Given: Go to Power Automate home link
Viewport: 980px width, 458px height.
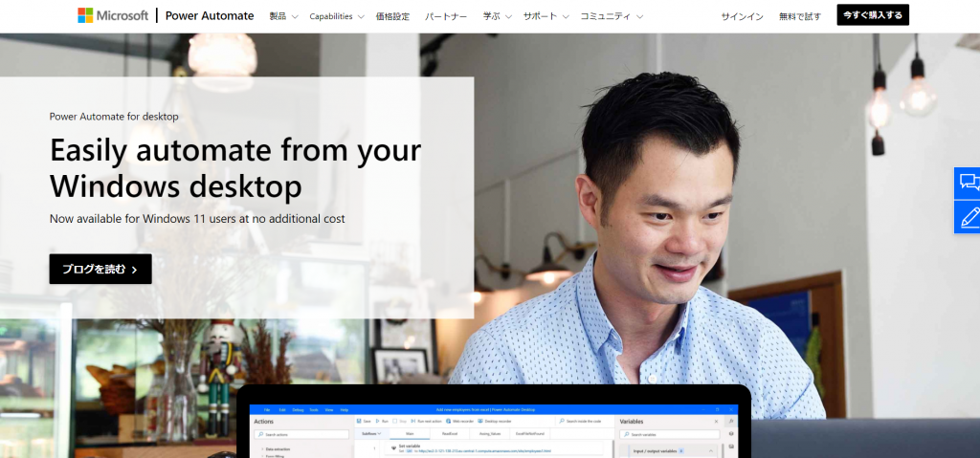Looking at the screenshot, I should (210, 16).
